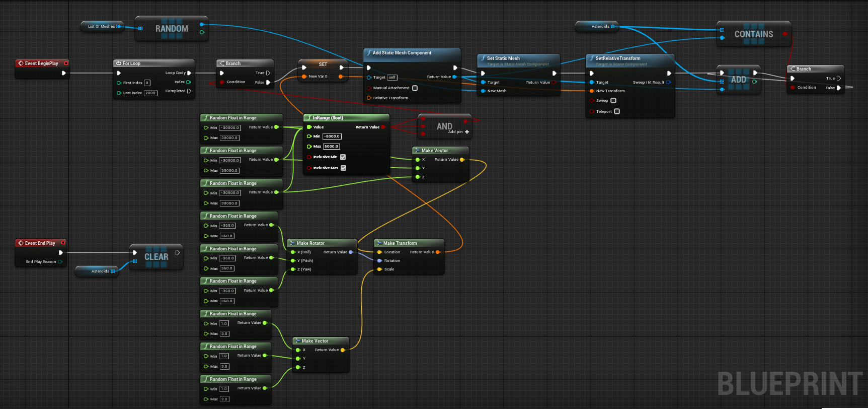Click the Make Transform node header icon
This screenshot has height=409, width=868.
379,243
